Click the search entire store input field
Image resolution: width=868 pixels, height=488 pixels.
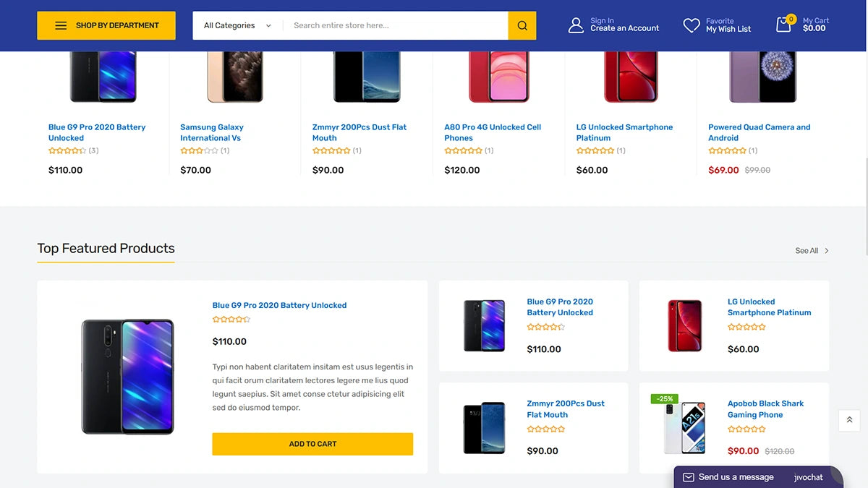pos(394,25)
